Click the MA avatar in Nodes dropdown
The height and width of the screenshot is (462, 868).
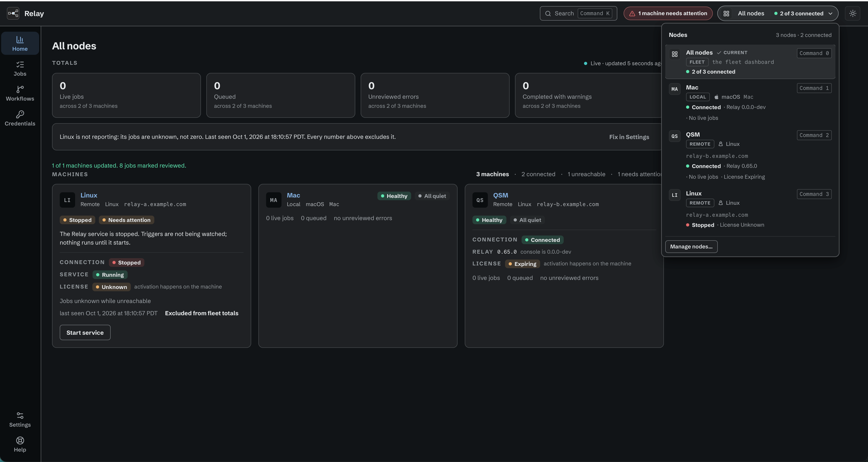[675, 89]
